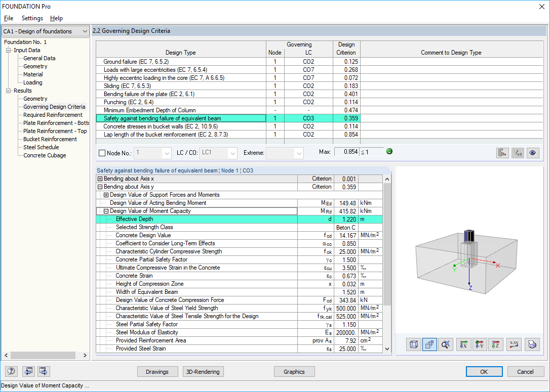Confirm with the OK button
Image resolution: width=550 pixels, height=392 pixels.
click(x=484, y=372)
